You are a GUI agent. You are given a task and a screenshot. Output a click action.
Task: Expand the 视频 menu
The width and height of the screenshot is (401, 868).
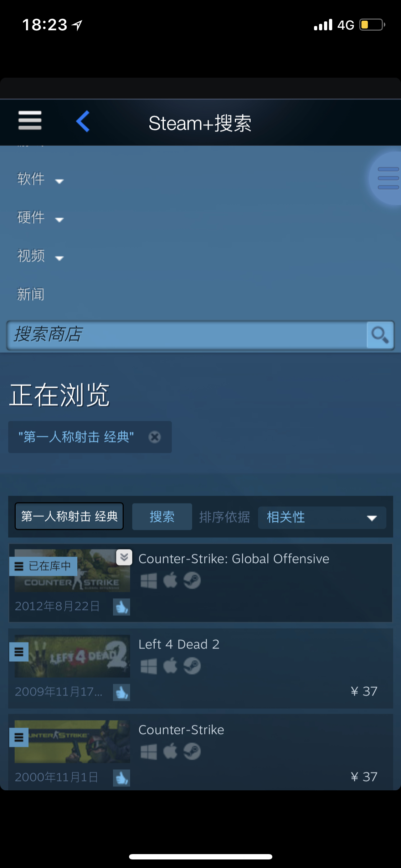tap(40, 256)
